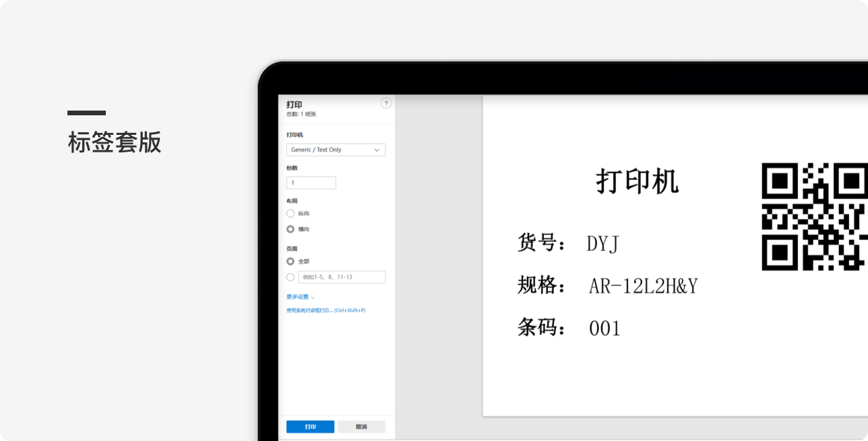Click the 页面 pages section label
Screen dimensions: 868x441
[292, 249]
